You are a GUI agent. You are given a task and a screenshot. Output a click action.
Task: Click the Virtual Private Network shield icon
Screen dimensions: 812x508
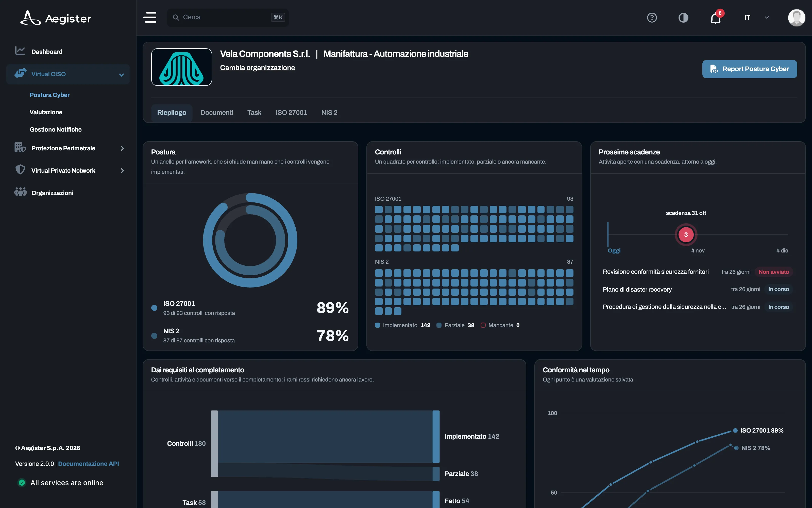tap(20, 170)
